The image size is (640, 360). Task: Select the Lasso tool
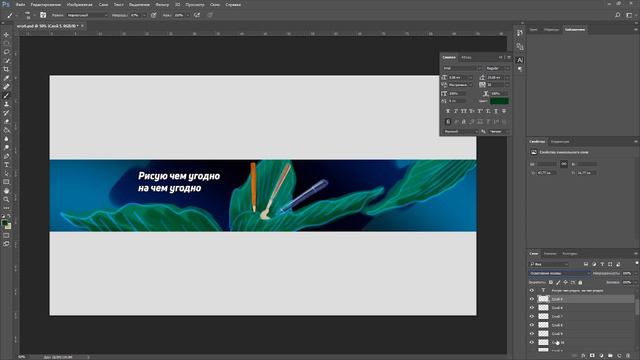click(6, 52)
